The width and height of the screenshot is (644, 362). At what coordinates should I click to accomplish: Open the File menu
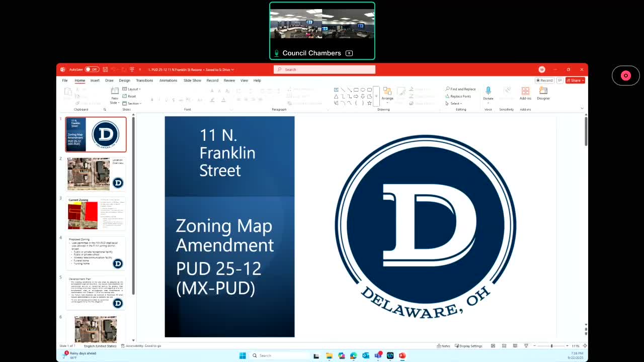(x=64, y=80)
